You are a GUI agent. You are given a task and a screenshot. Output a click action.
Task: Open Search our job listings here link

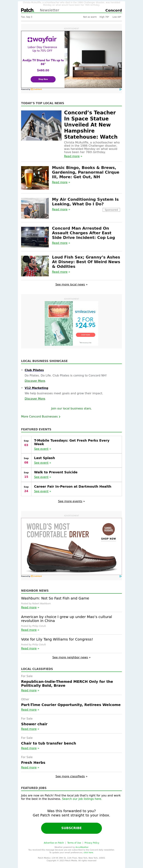(82, 799)
